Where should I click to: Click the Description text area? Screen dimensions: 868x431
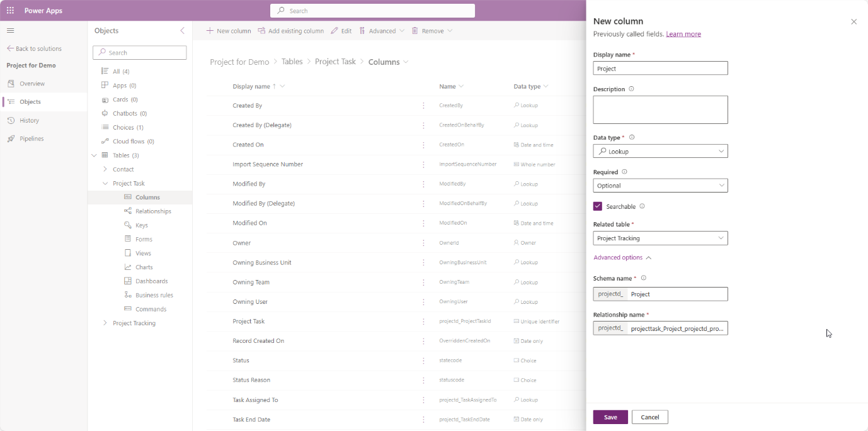(x=660, y=110)
